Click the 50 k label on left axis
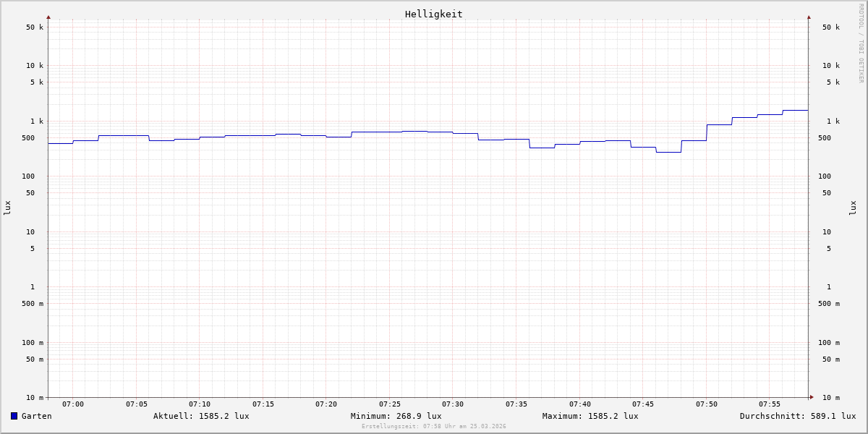 pyautogui.click(x=35, y=27)
